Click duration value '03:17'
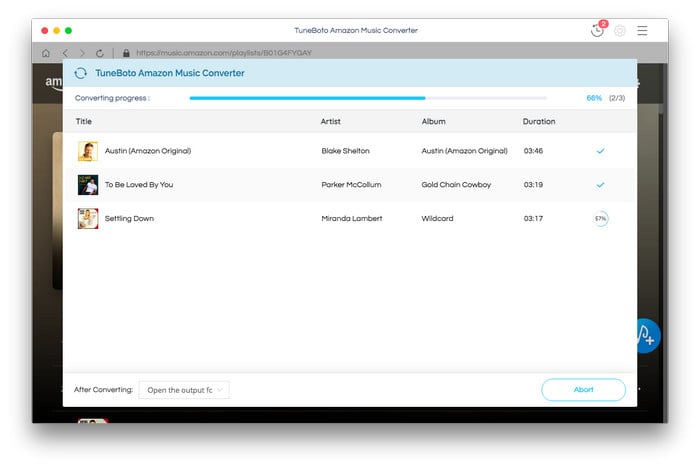This screenshot has height=469, width=700. coord(533,219)
